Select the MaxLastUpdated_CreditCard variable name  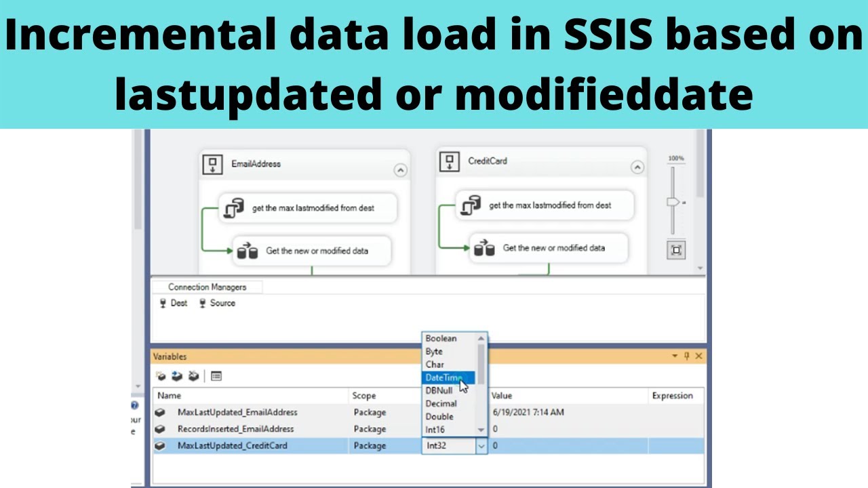pos(232,446)
